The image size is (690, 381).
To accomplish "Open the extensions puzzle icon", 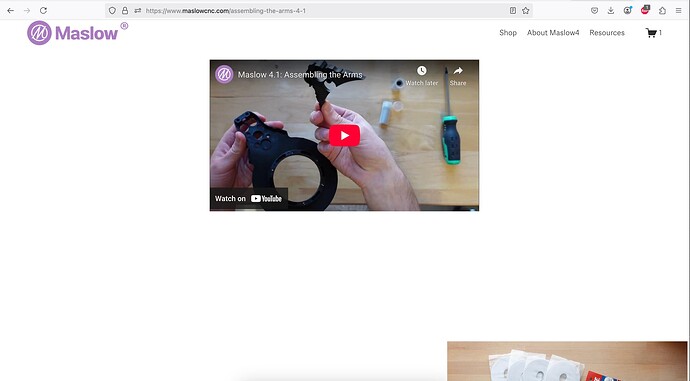I will tap(662, 11).
